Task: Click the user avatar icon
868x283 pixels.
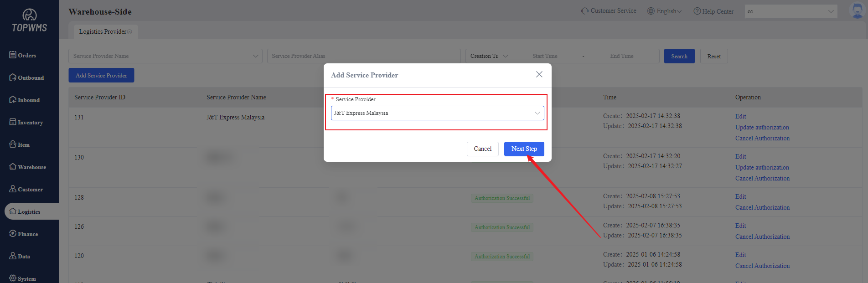Action: click(x=857, y=10)
